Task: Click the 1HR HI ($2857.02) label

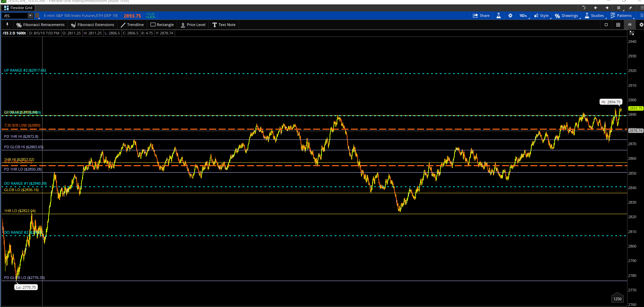Action: 19,159
